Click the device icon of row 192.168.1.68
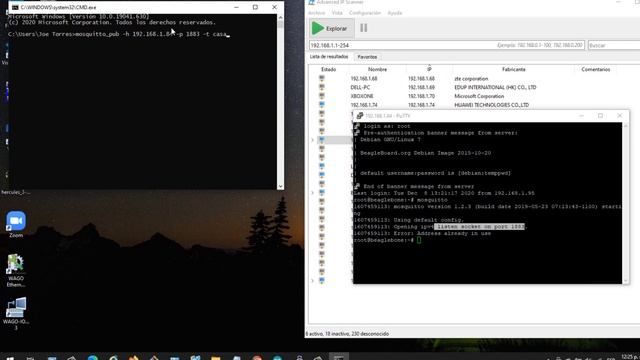The width and height of the screenshot is (640, 360). click(x=322, y=78)
